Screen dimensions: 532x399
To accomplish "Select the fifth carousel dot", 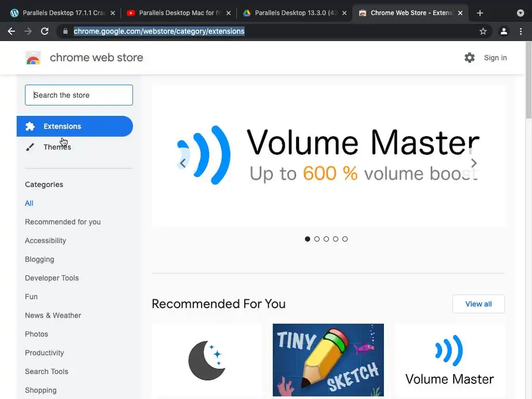I will 345,239.
